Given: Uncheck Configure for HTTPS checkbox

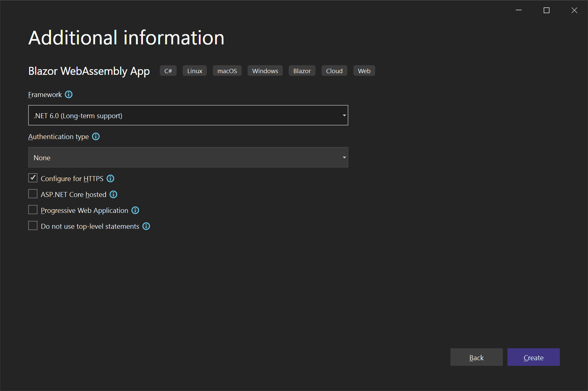Looking at the screenshot, I should 33,178.
